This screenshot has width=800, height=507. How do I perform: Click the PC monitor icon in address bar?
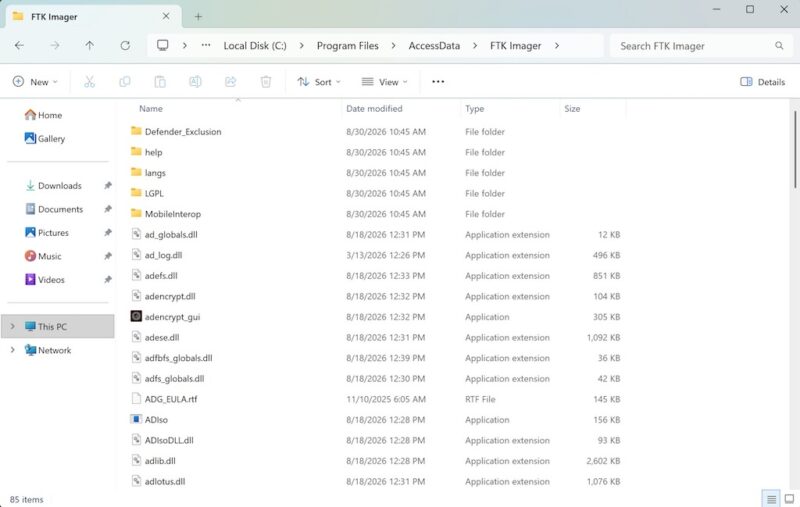(163, 45)
